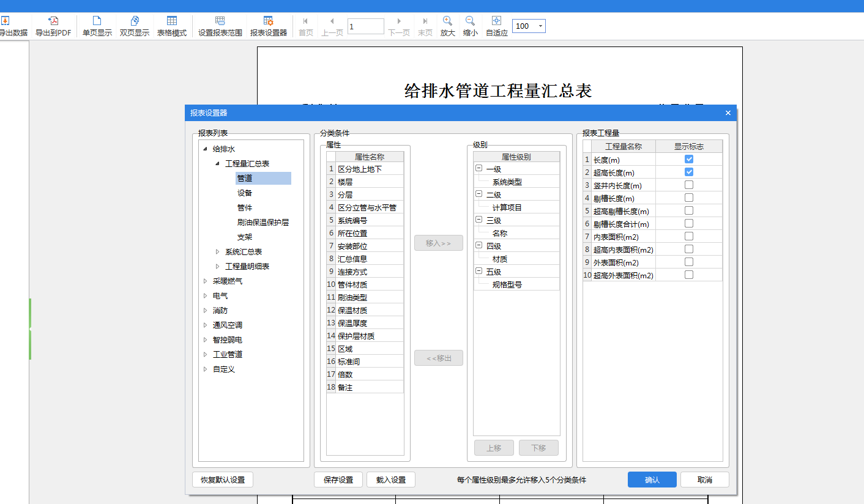Click the <<移出 button

pyautogui.click(x=439, y=358)
